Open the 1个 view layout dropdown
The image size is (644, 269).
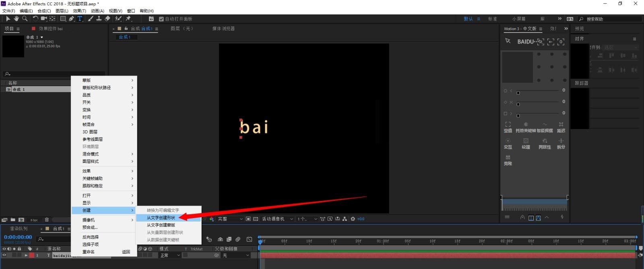click(x=307, y=219)
